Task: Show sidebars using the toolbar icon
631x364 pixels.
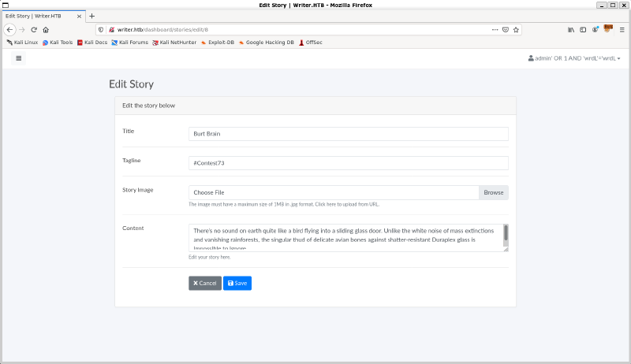Action: [584, 29]
